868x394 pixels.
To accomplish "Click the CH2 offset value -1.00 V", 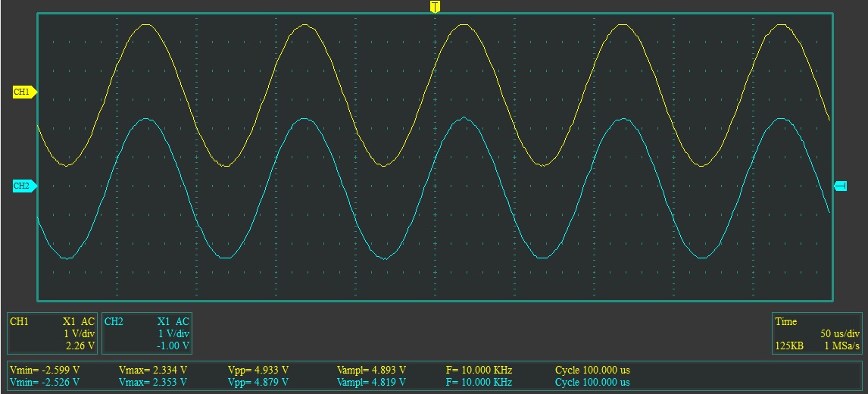I will click(173, 346).
